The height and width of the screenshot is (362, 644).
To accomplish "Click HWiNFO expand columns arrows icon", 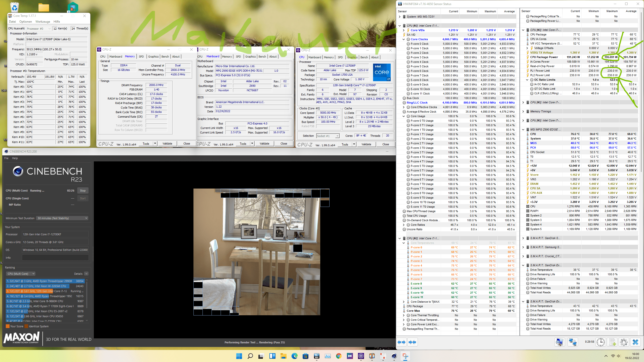I will (401, 342).
